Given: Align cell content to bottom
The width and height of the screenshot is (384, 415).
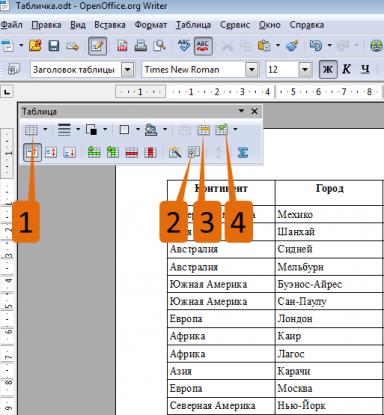Looking at the screenshot, I should 69,153.
